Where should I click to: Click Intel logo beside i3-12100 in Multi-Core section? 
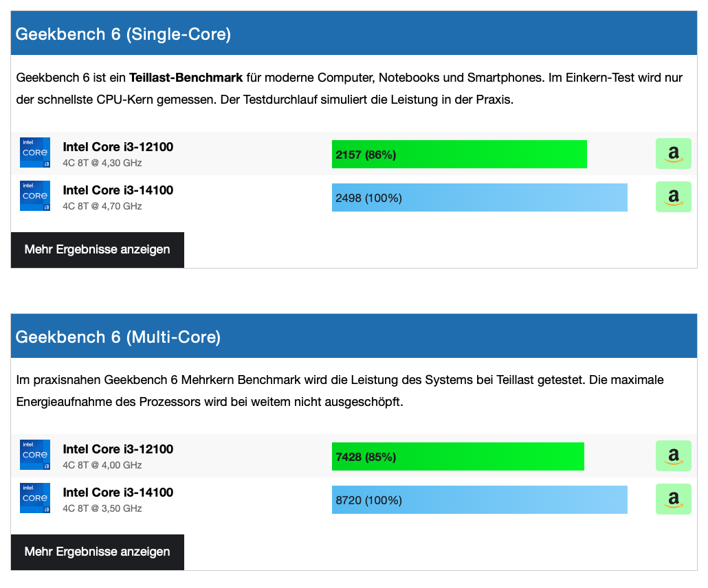pyautogui.click(x=35, y=455)
